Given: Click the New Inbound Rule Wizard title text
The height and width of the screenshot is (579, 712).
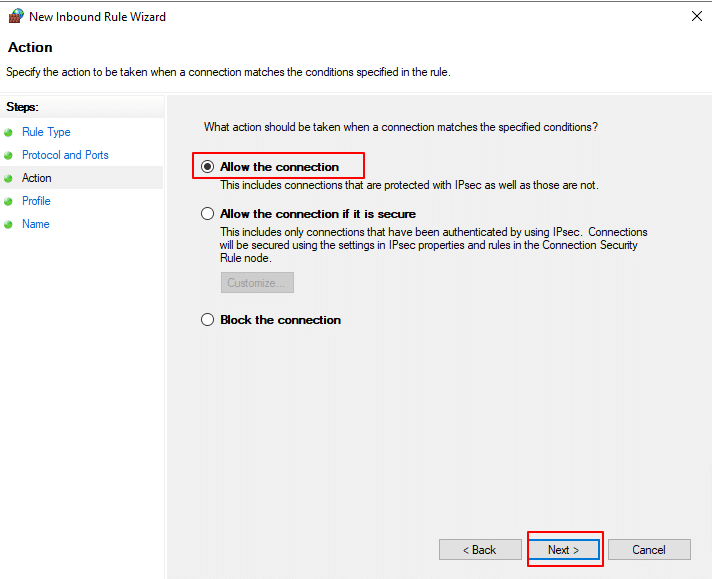Looking at the screenshot, I should [x=97, y=17].
